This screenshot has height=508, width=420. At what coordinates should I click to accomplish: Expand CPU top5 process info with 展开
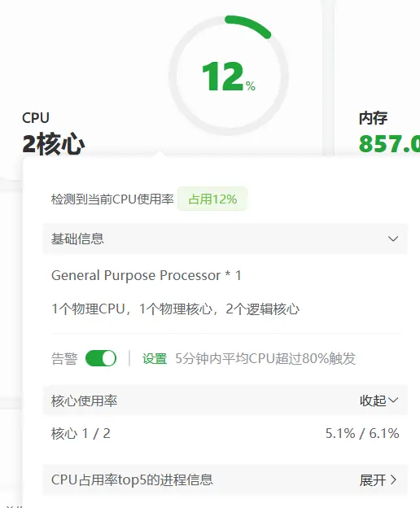point(378,480)
